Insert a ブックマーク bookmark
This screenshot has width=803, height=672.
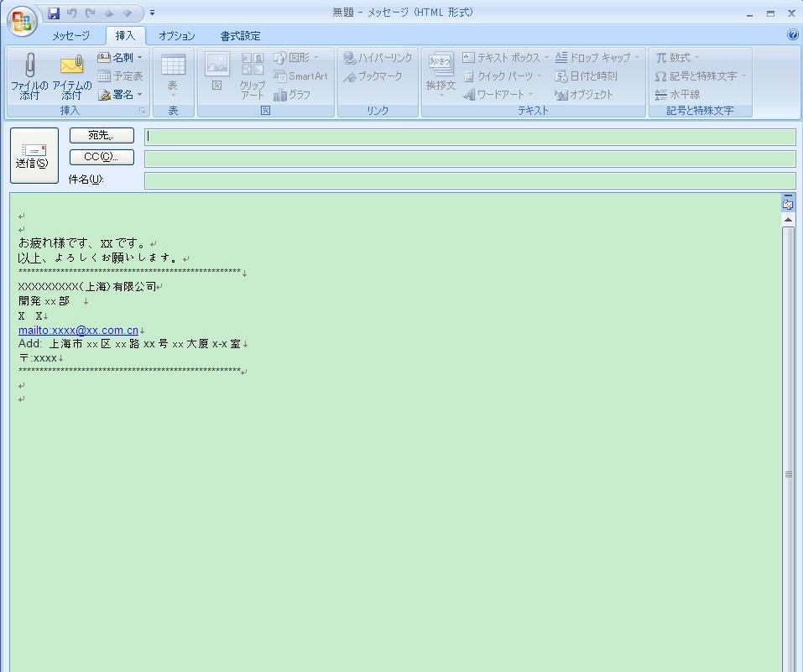pos(368,76)
